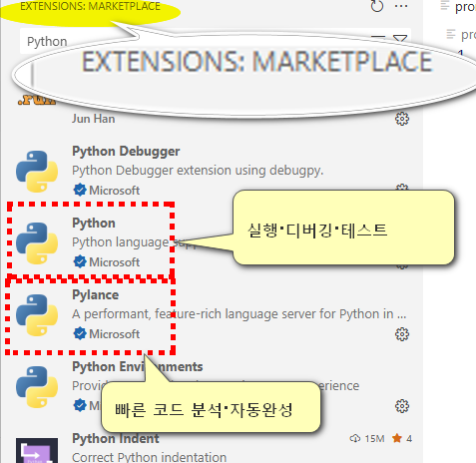476x463 pixels.
Task: Click Microsoft publisher name under Pylance
Action: 115,334
